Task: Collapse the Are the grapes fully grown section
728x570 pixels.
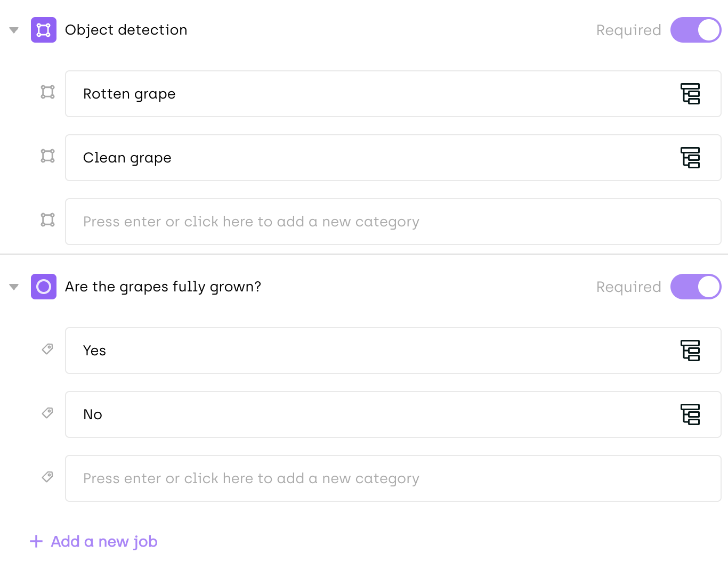Action: 14,287
